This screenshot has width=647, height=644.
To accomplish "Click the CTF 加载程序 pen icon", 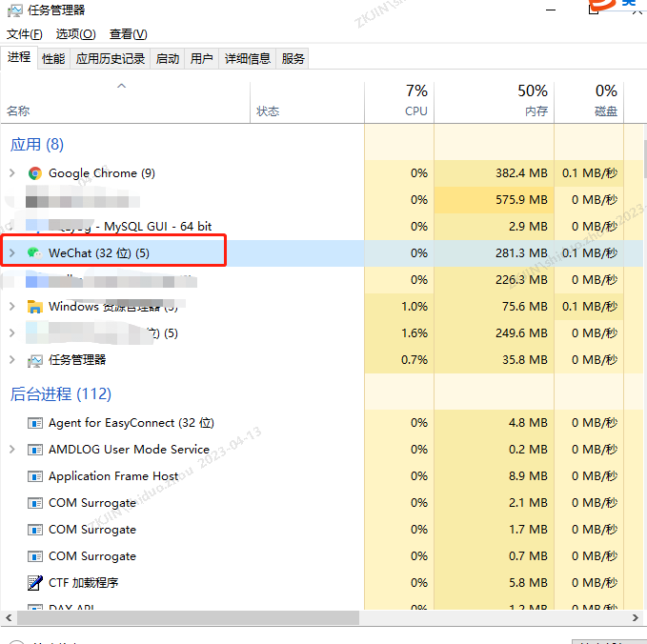I will coord(35,583).
